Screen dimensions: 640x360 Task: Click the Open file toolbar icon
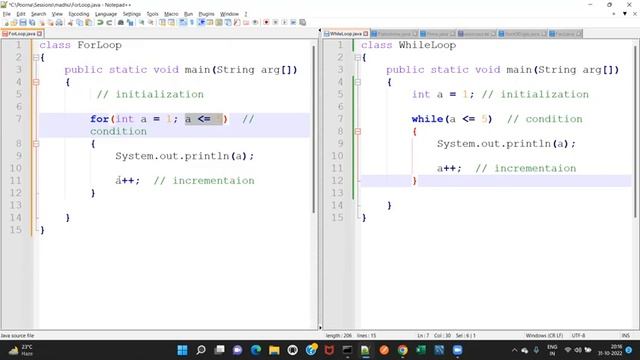14,22
